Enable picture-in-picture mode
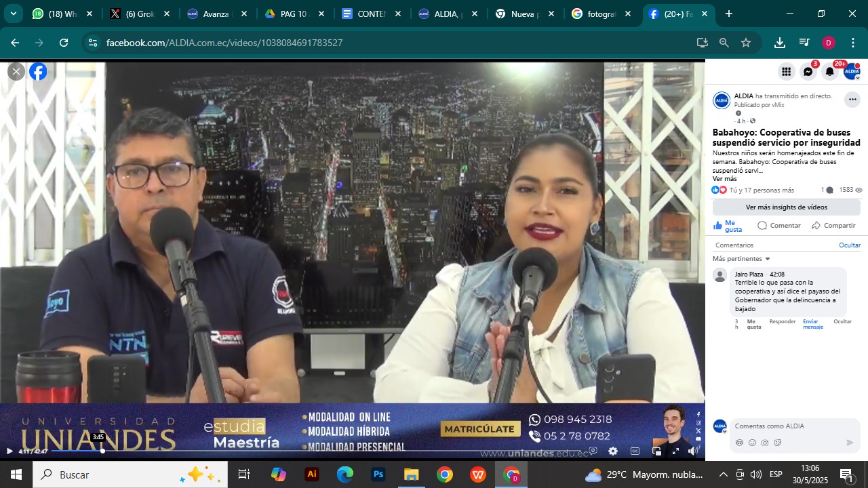Screen dimensions: 868x488 point(656,451)
